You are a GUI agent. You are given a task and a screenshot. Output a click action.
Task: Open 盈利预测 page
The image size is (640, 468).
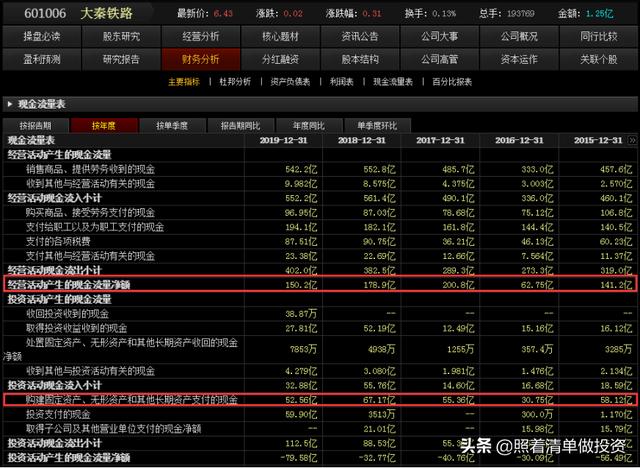42,60
